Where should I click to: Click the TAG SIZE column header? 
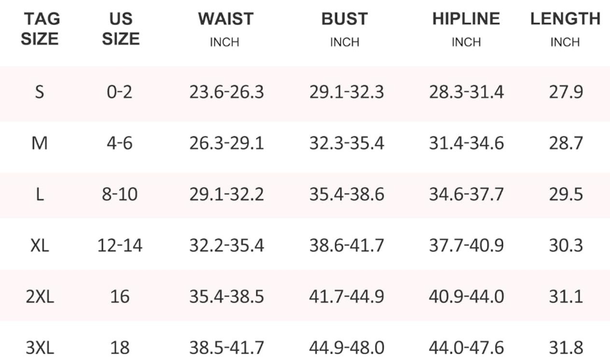pyautogui.click(x=39, y=29)
